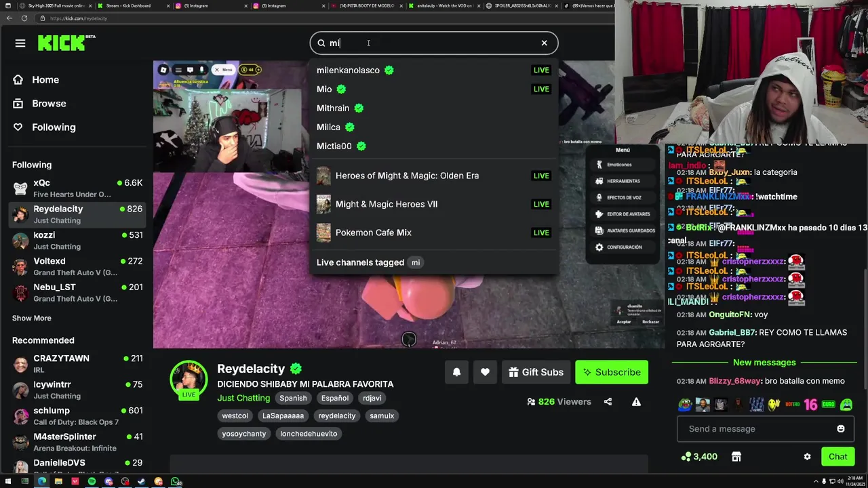Open the channel points shop icon
Screen dimensions: 868x488
pos(736,457)
